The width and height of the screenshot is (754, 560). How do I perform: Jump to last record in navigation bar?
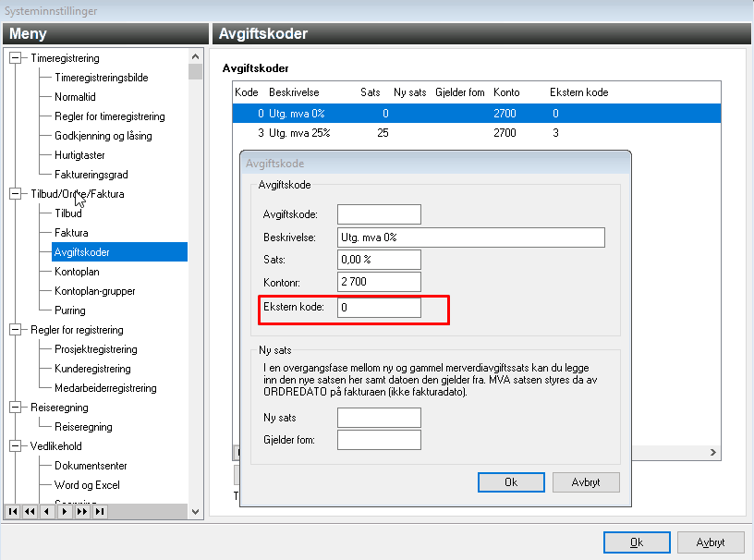pos(100,511)
